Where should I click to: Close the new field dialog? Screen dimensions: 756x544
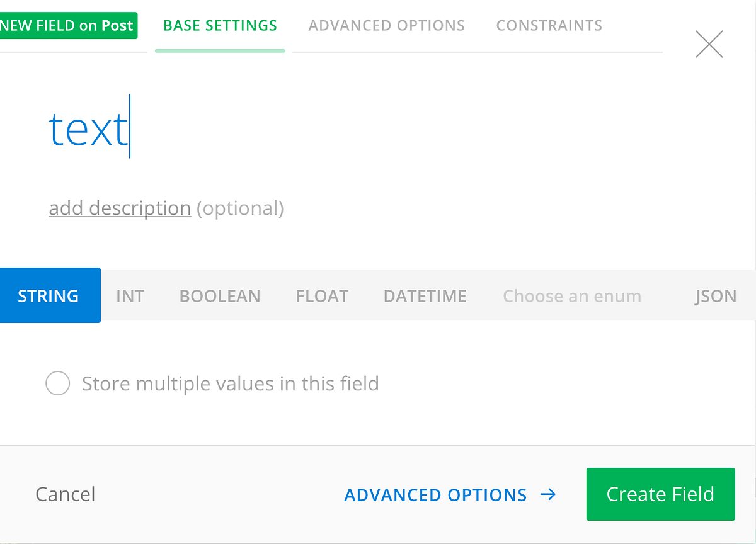coord(709,44)
